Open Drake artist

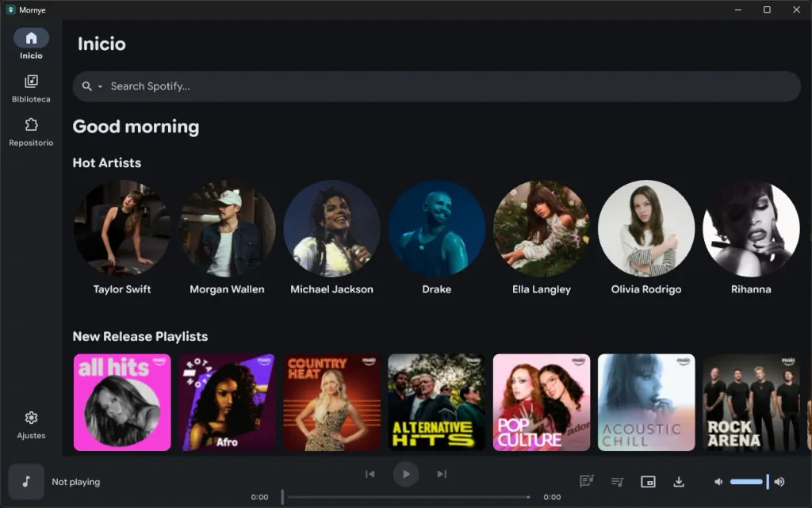[437, 238]
